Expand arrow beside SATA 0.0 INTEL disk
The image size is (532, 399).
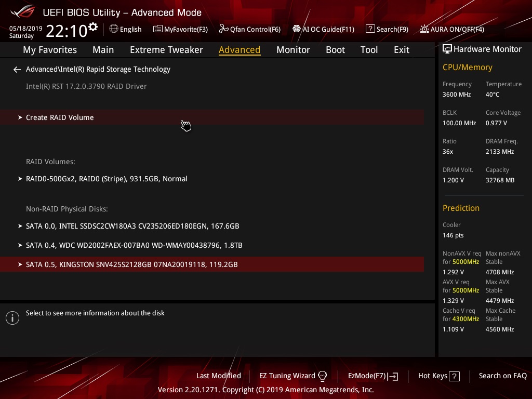20,226
